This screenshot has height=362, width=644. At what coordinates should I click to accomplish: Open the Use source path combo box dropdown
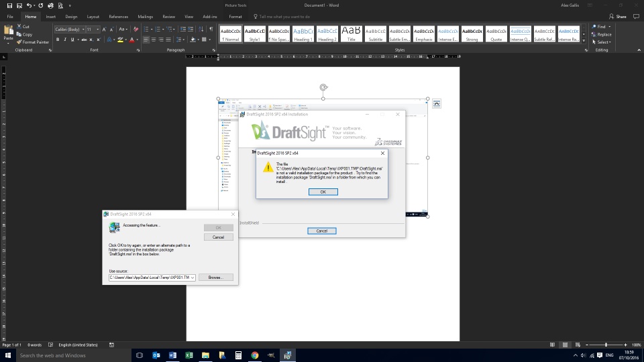pyautogui.click(x=193, y=278)
